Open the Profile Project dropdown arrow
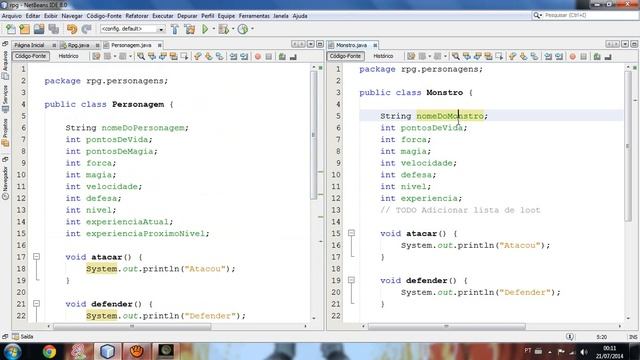 pos(252,29)
